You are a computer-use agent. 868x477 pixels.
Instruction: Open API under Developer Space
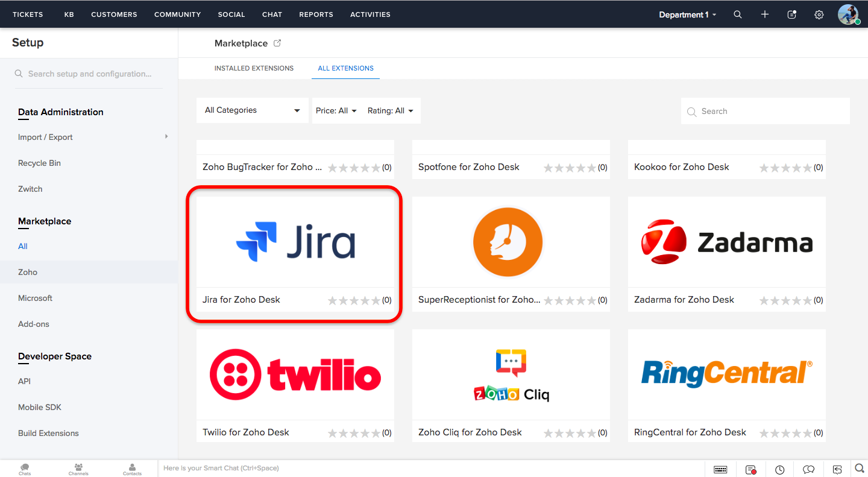pos(24,381)
